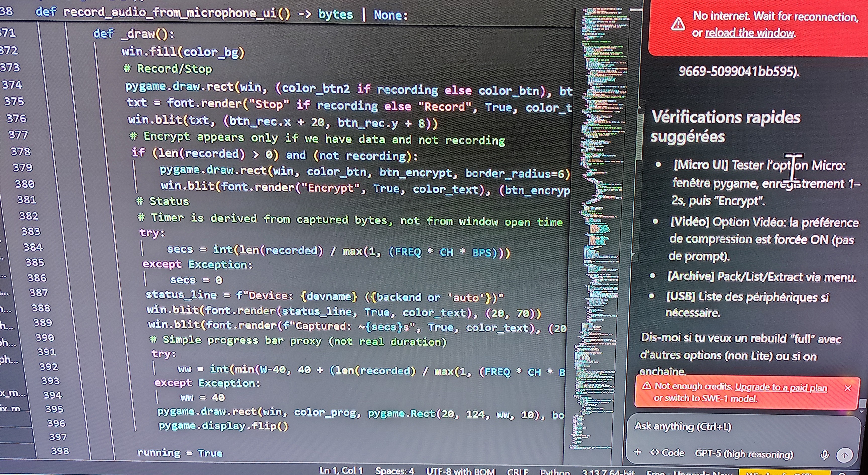Screen dimensions: 868x475
Task: Switch the Code mode selector
Action: point(668,453)
